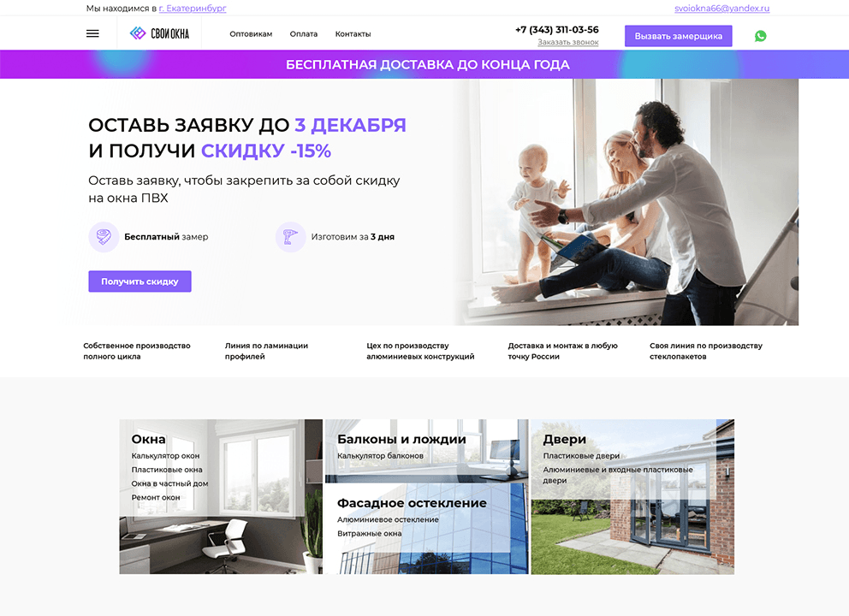
Task: Go to Контакты page
Action: pyautogui.click(x=353, y=33)
